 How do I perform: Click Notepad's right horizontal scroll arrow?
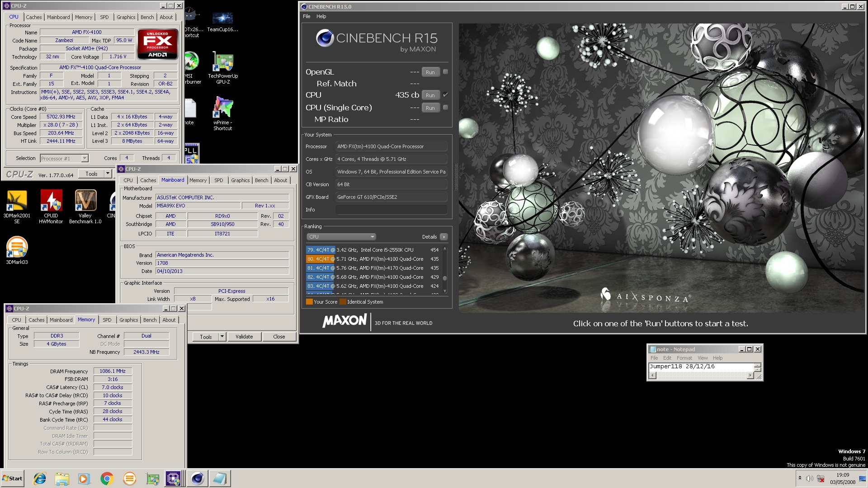(x=750, y=376)
